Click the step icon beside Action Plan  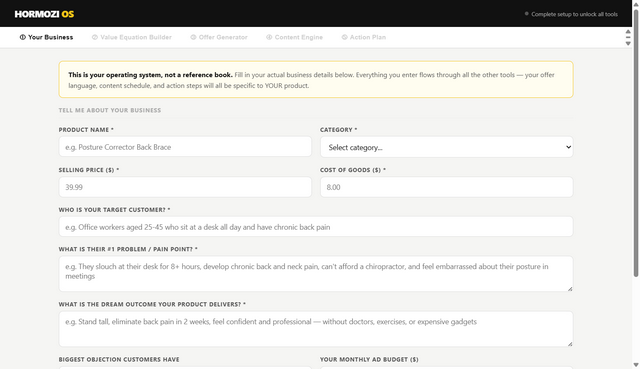pos(344,37)
